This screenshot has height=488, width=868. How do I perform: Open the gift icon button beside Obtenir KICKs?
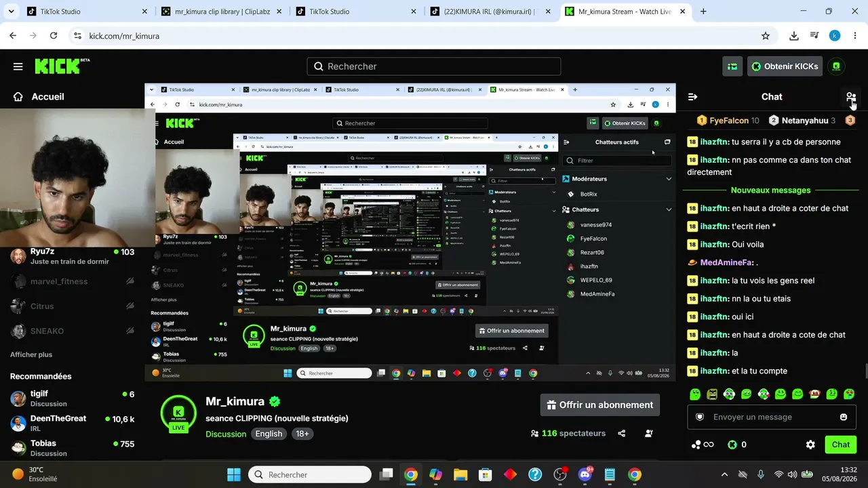[x=732, y=66]
